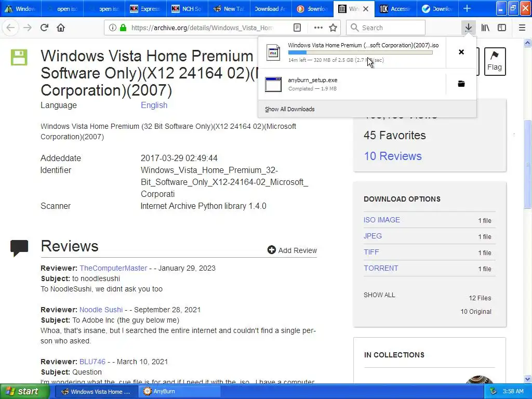Open reviewer BLU746 profile link
The width and height of the screenshot is (532, 399).
[92, 362]
